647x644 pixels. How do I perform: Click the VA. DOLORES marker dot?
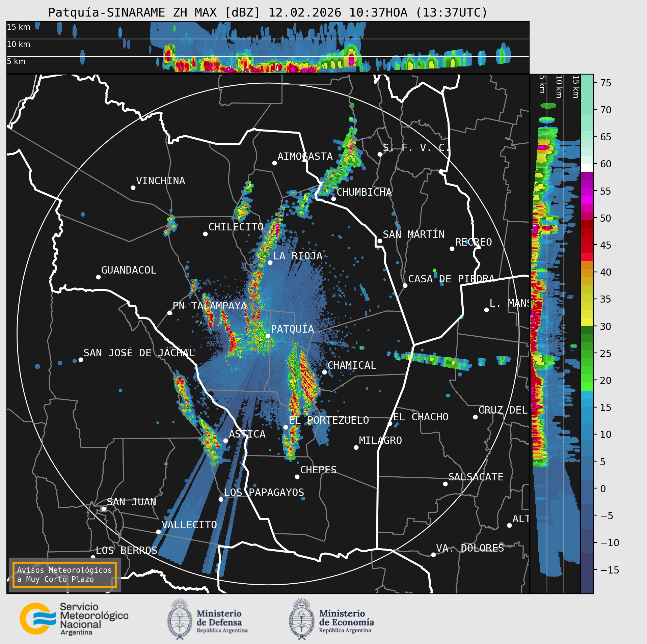[x=433, y=555]
